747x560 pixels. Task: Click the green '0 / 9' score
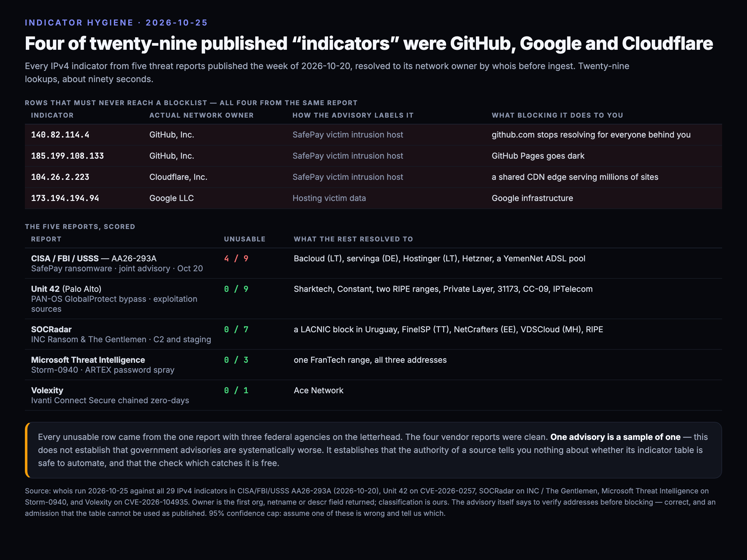click(236, 289)
